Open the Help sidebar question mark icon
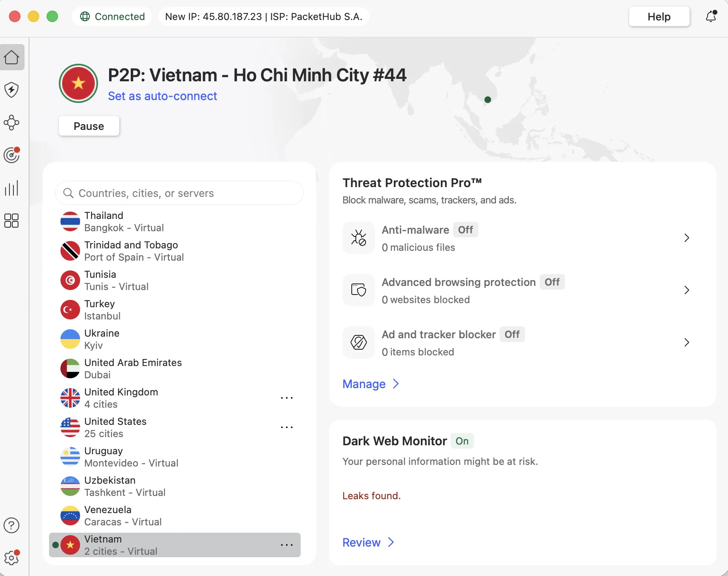 [x=12, y=525]
